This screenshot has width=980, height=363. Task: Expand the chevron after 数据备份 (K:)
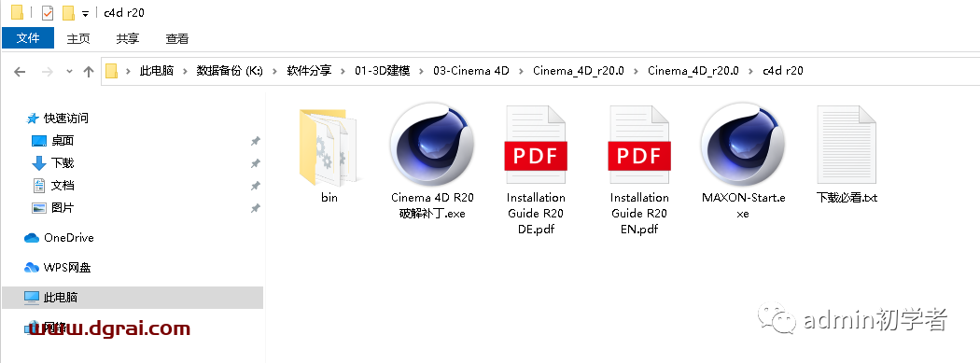click(275, 71)
